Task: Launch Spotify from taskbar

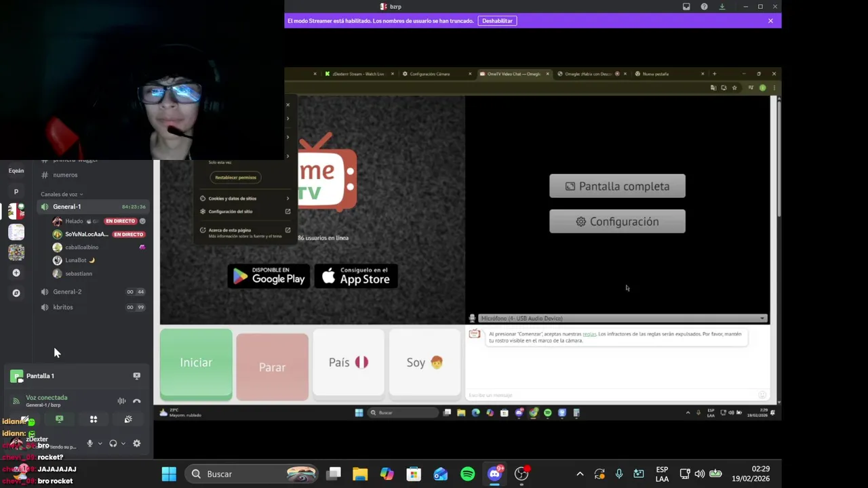Action: tap(467, 474)
